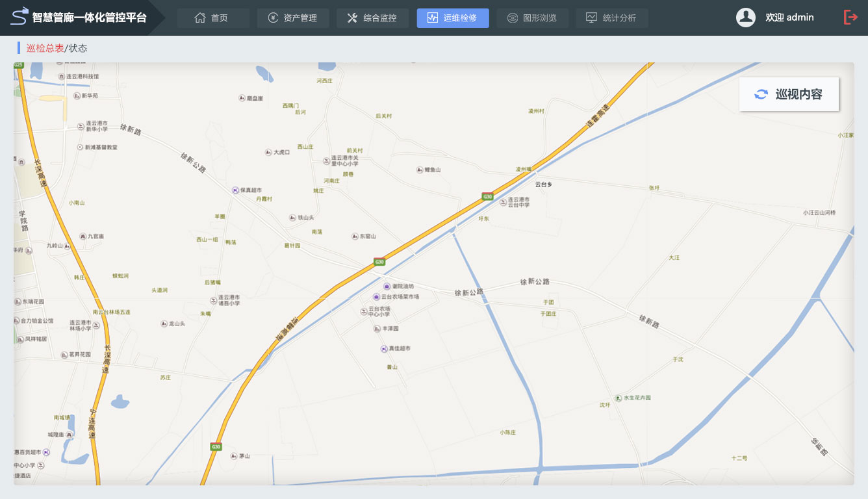Viewport: 868px width, 499px height.
Task: Click the house icon on 首页 tab
Action: pyautogui.click(x=200, y=18)
